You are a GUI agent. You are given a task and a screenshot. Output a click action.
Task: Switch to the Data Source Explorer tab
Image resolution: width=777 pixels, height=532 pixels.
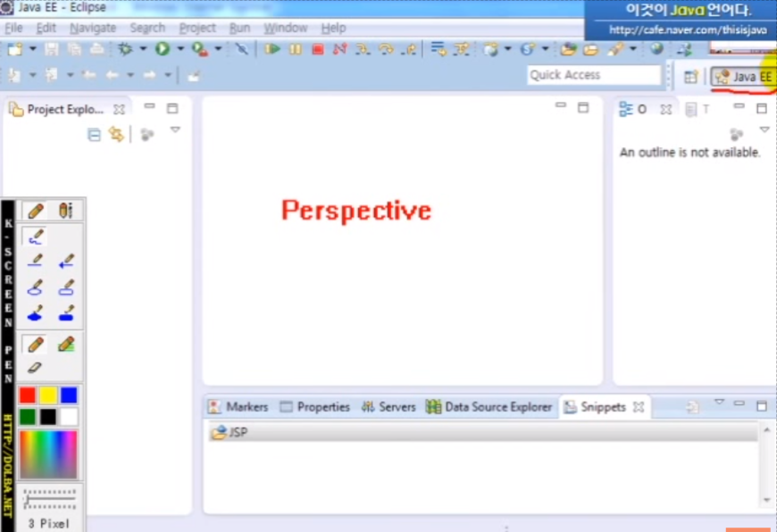[x=489, y=407]
